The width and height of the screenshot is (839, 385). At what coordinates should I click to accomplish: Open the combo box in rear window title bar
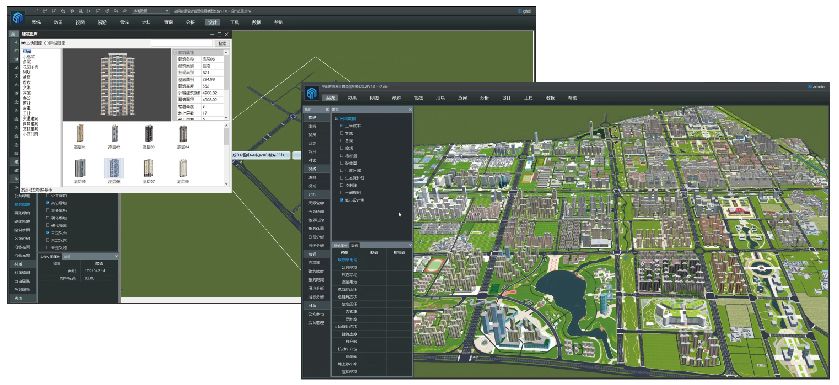click(151, 11)
